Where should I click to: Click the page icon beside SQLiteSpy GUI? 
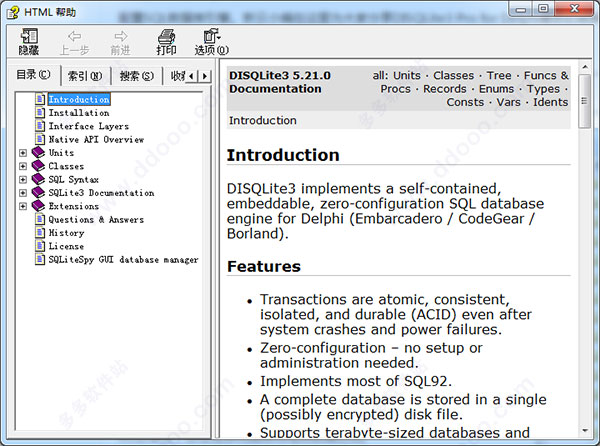click(40, 260)
